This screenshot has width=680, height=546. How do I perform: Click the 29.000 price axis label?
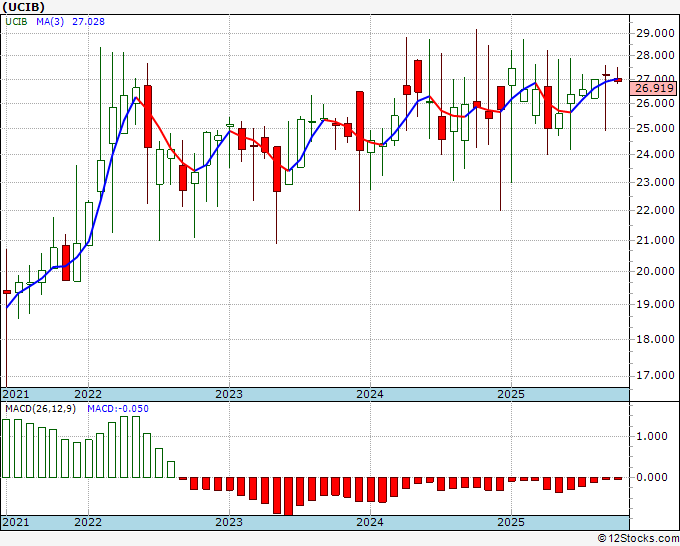[655, 33]
